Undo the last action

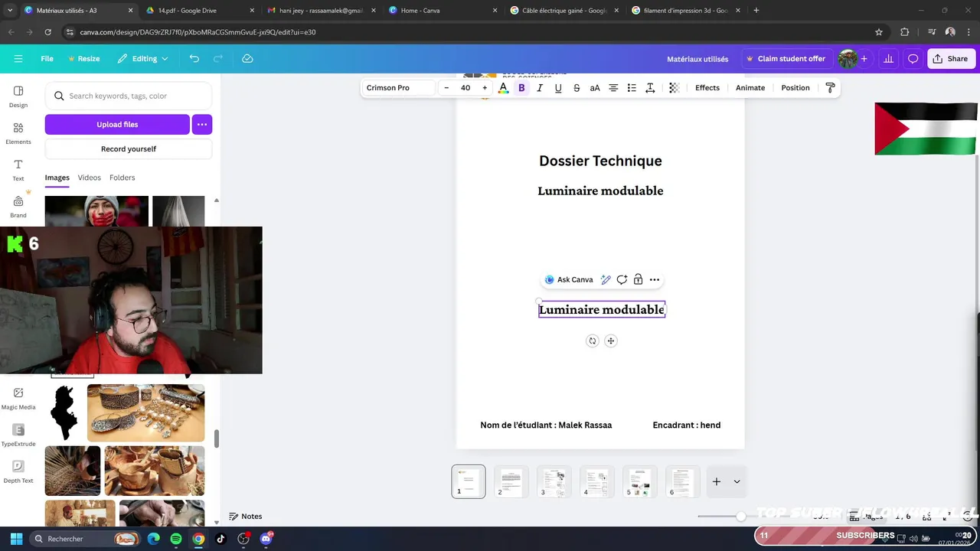coord(194,59)
